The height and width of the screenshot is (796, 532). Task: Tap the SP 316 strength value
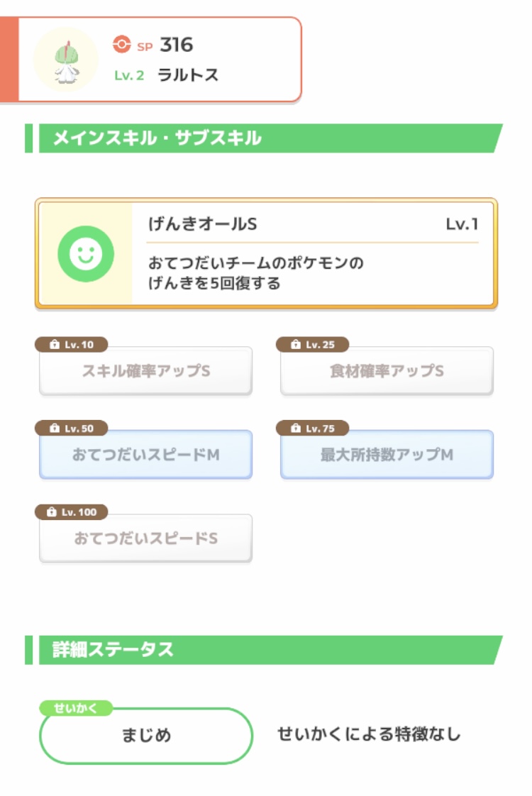[x=176, y=45]
